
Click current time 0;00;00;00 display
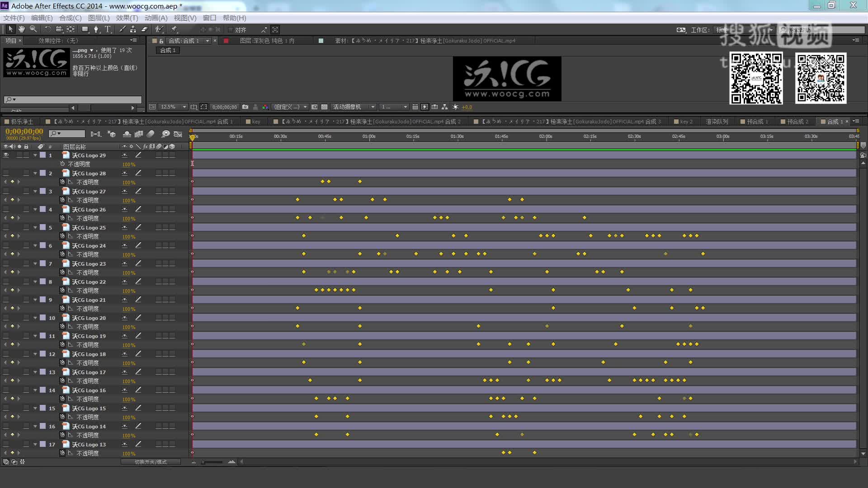click(24, 131)
